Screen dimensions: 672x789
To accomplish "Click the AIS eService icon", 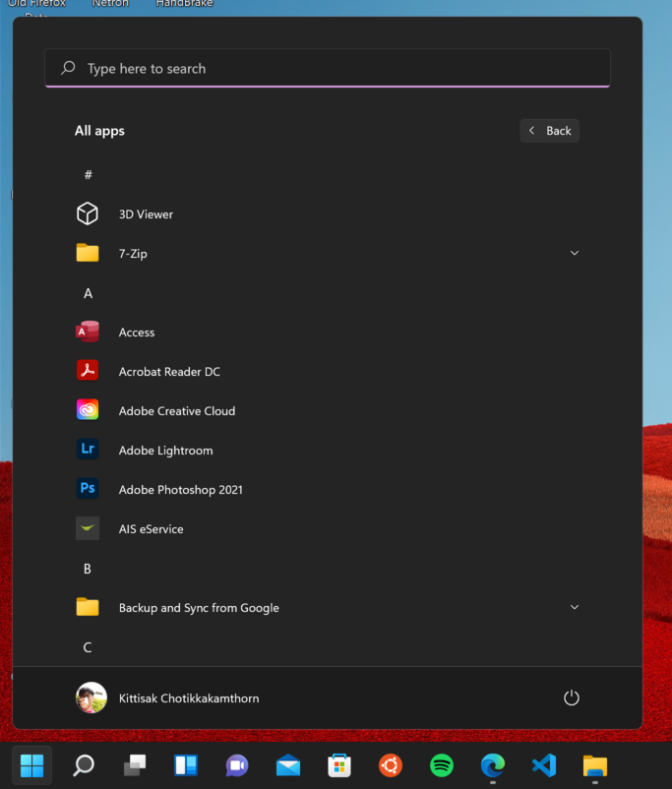I will (88, 528).
